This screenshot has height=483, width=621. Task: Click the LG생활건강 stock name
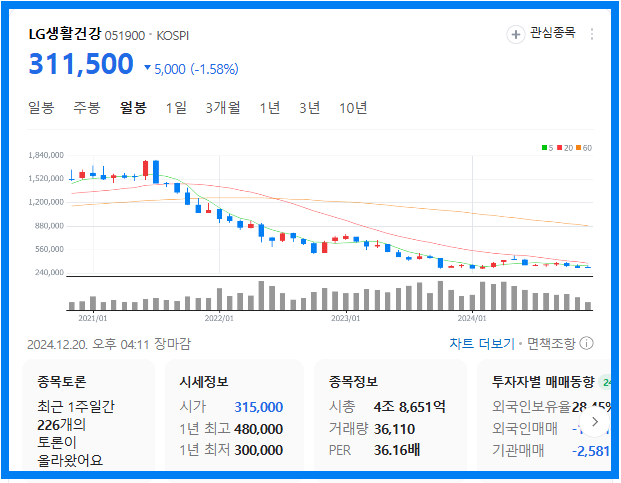pyautogui.click(x=65, y=34)
